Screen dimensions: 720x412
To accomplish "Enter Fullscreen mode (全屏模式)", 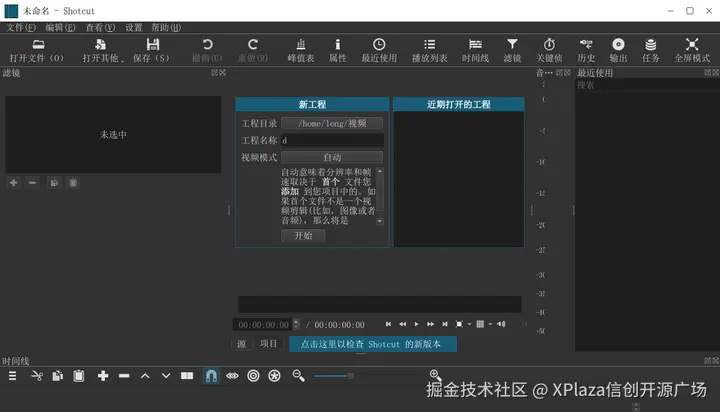I will pyautogui.click(x=692, y=51).
